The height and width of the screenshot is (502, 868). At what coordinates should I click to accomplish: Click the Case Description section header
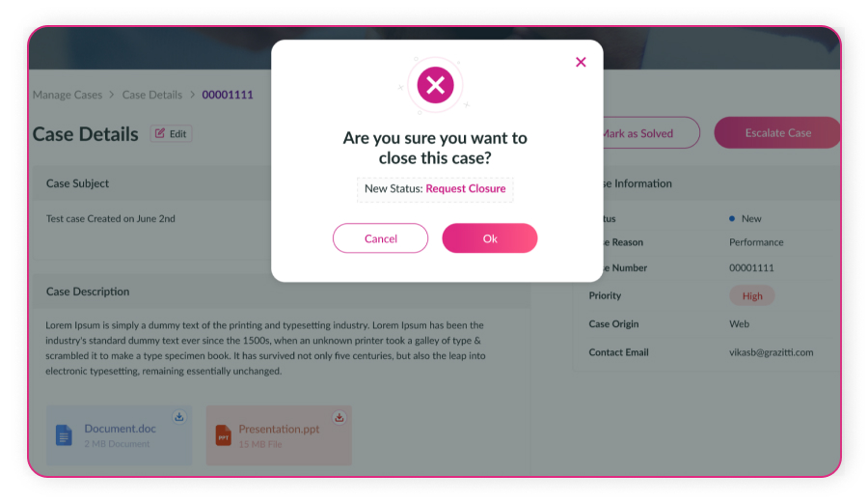(88, 292)
